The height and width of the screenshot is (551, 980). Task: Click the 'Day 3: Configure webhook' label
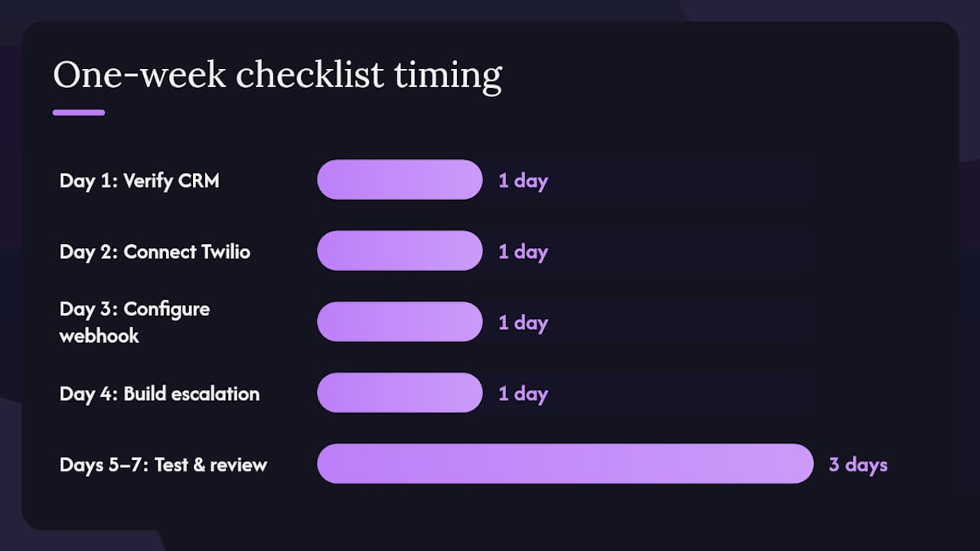135,322
